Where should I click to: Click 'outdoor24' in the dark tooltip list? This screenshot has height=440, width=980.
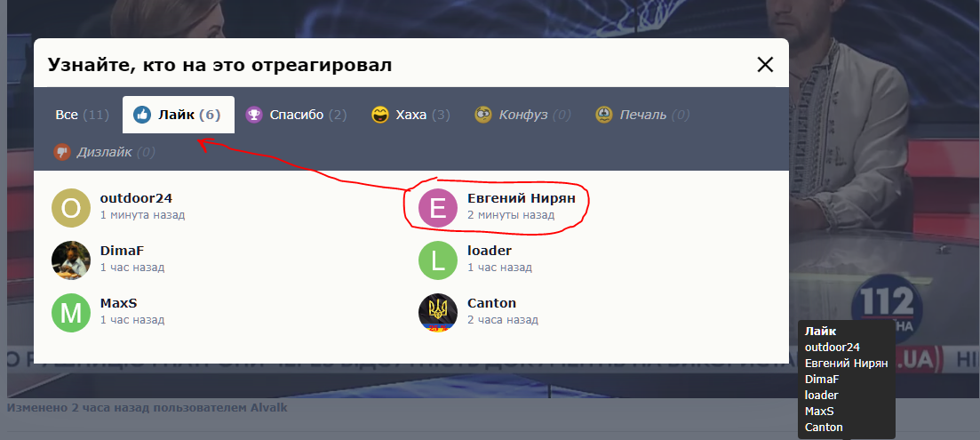click(x=832, y=347)
